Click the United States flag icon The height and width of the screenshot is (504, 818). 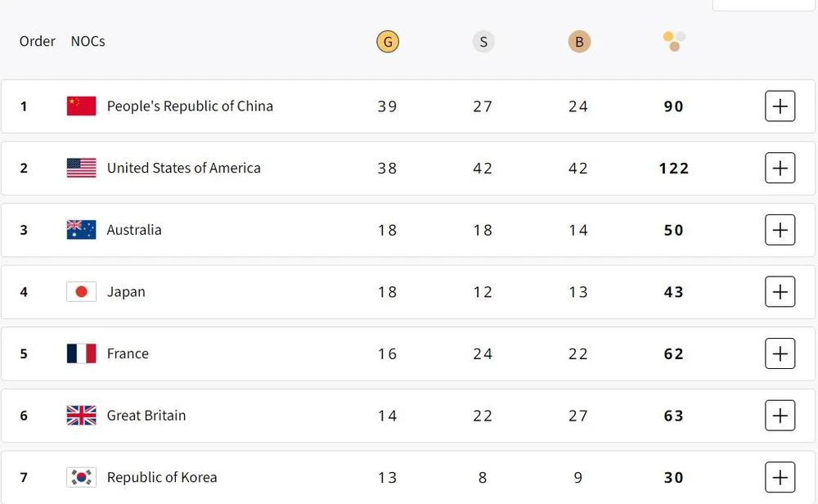[x=81, y=168]
